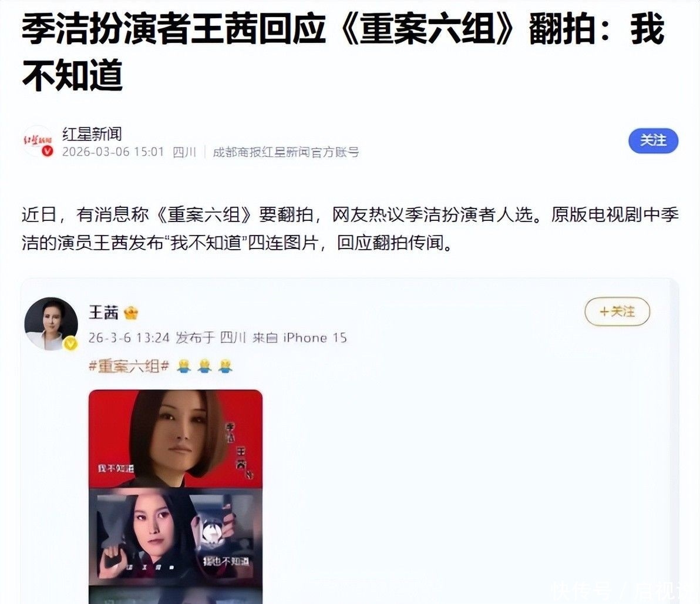Click the article headline about 重案六组 翻拍
The image size is (700, 604).
[343, 52]
